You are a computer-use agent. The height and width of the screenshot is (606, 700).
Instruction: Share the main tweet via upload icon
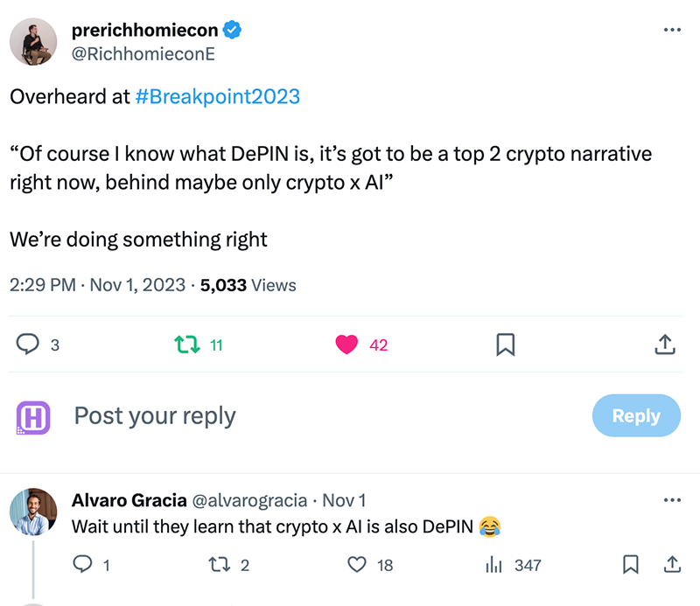pyautogui.click(x=665, y=345)
